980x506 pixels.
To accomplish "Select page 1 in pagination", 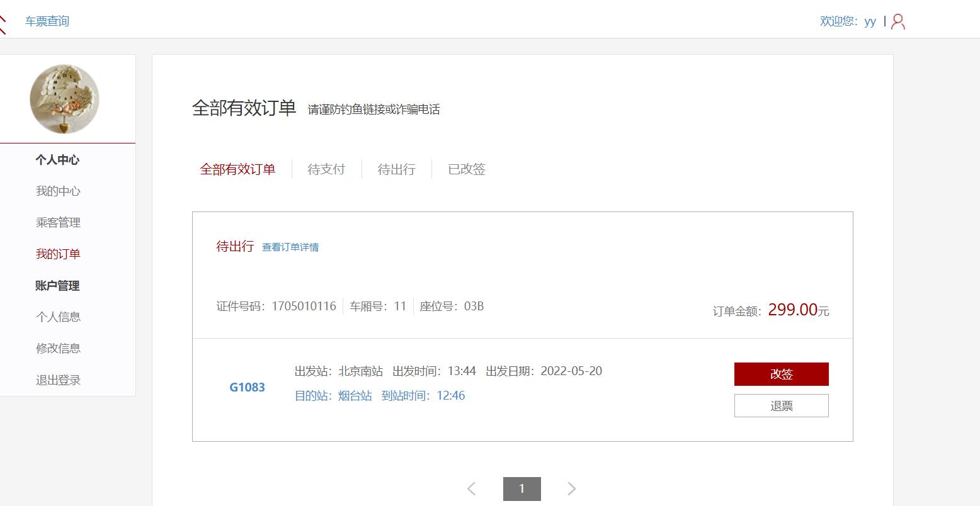I will (521, 489).
